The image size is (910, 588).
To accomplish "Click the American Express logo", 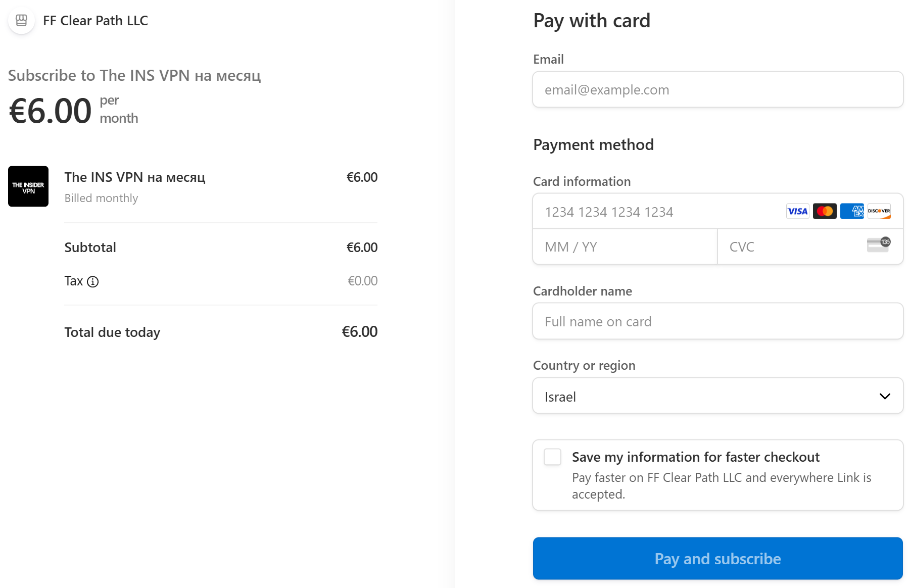I will click(852, 211).
